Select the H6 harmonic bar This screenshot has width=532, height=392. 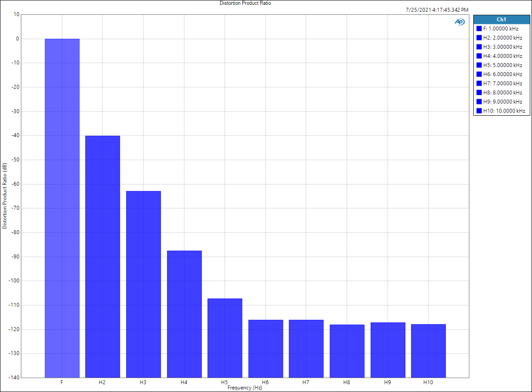click(x=266, y=348)
